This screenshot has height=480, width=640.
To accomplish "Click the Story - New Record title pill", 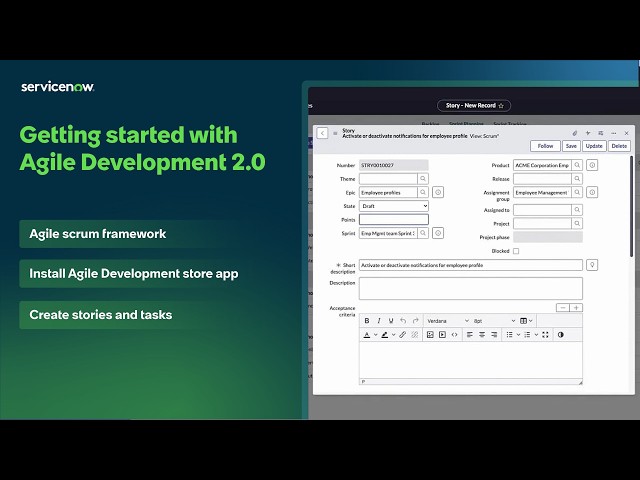I will [x=474, y=106].
